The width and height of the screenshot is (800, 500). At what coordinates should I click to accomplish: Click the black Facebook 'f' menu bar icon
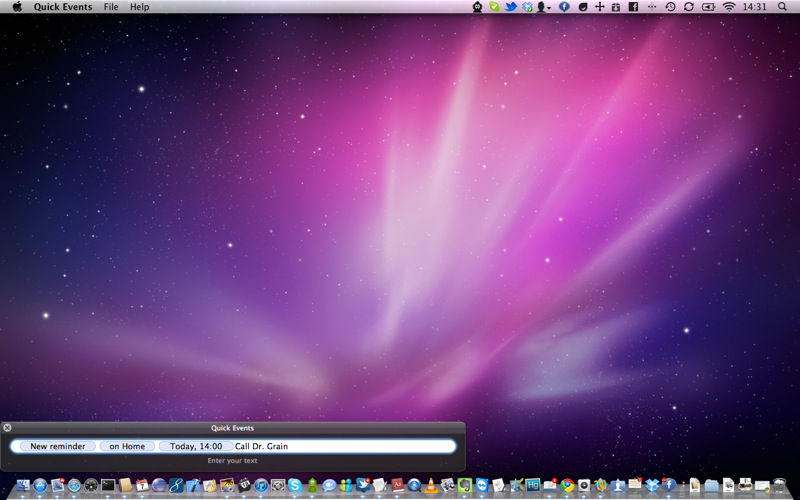[633, 7]
